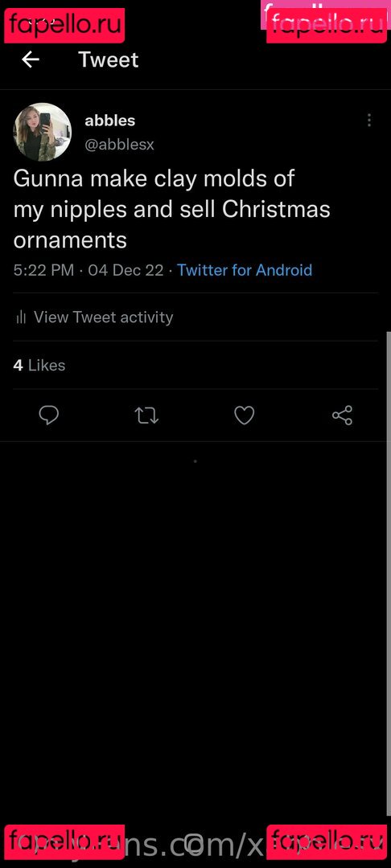Go back using the left arrow
The image size is (391, 868).
click(x=31, y=59)
